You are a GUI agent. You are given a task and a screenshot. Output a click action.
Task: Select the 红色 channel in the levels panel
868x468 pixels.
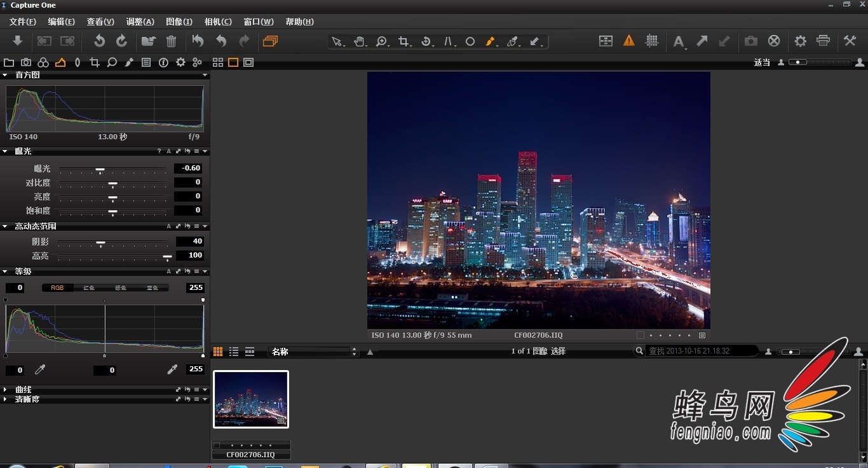point(89,288)
